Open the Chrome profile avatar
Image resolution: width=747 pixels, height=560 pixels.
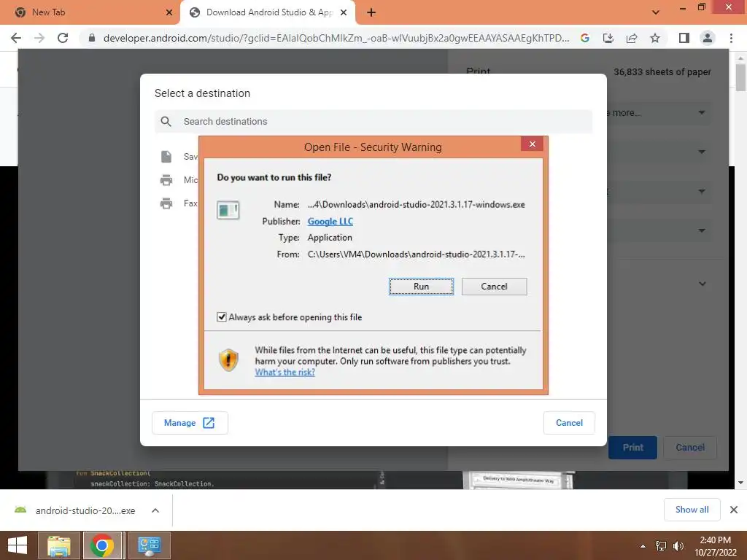[x=708, y=38]
